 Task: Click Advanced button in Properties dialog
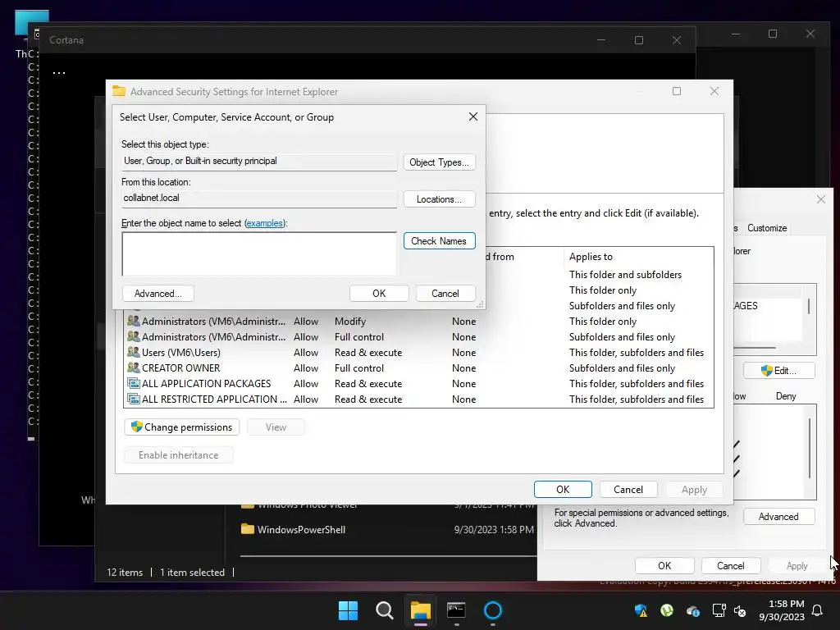[779, 517]
